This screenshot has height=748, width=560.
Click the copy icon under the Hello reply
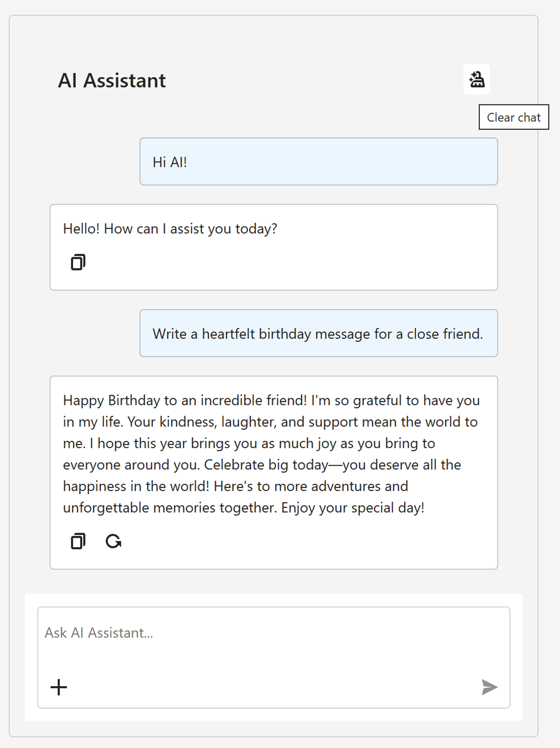click(77, 262)
